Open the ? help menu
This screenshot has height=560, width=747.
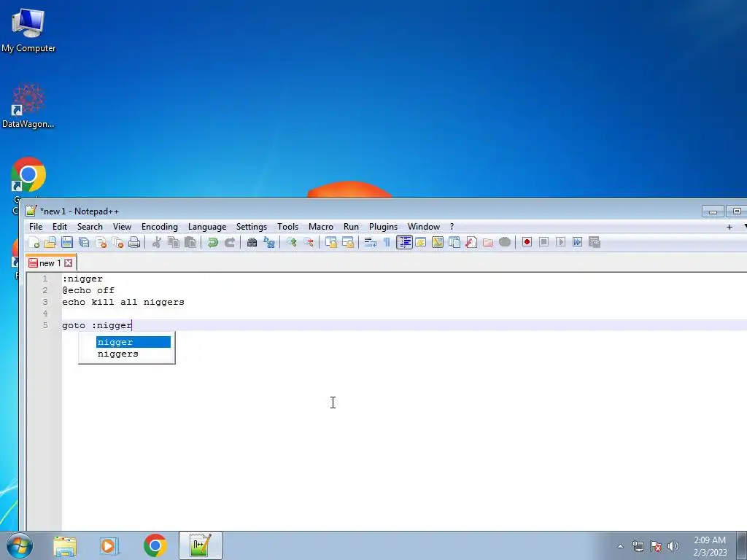(x=452, y=227)
